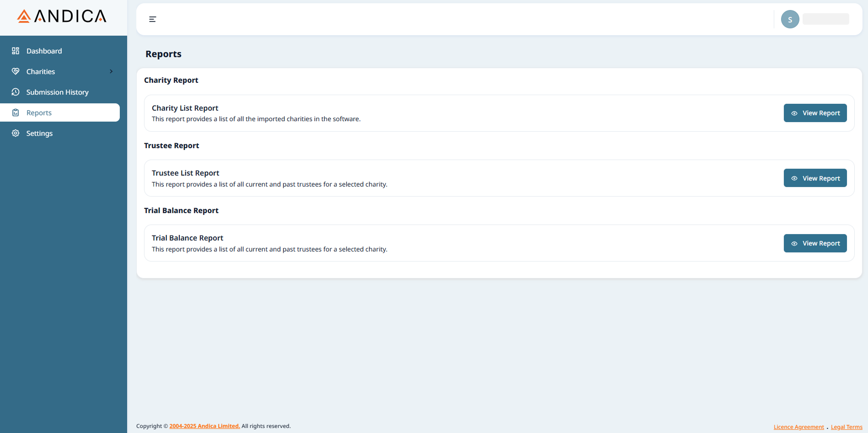Open Submission History via its clock icon

point(16,91)
